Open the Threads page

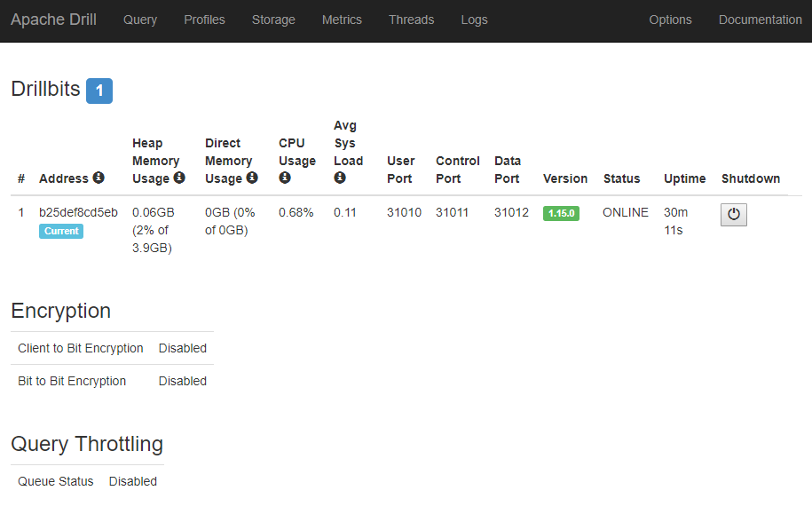(x=411, y=20)
